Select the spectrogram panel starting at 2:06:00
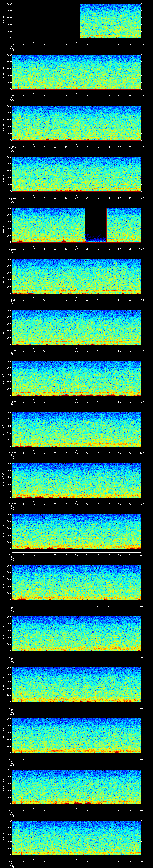Screen dimensions: 153x868 (x=77, y=123)
